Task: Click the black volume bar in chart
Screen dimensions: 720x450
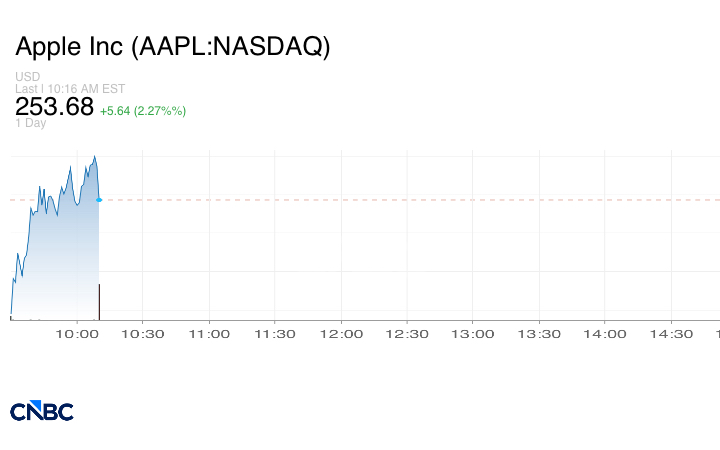Action: (x=99, y=302)
